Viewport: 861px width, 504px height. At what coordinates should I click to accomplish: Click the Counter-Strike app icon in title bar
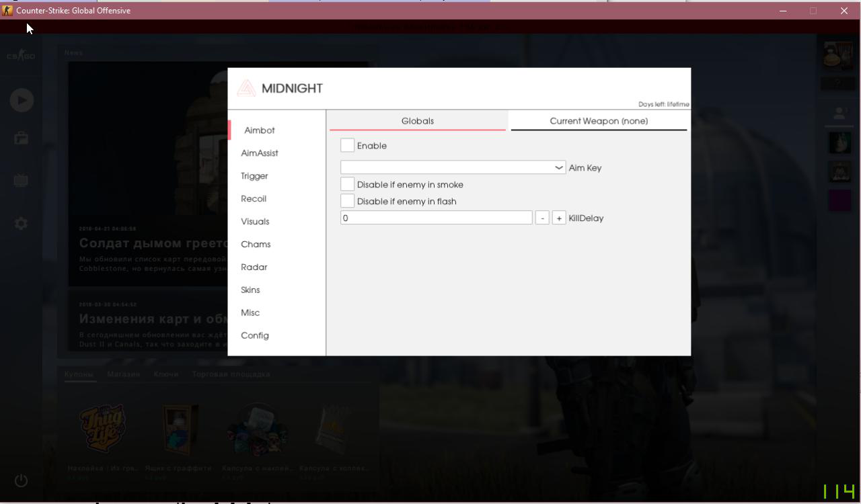(x=7, y=10)
